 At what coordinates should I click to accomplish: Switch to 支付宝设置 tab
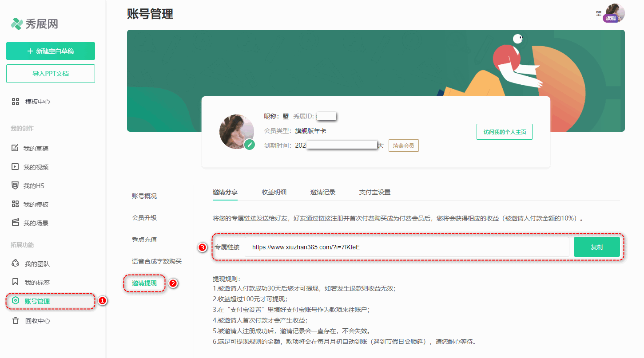pos(375,192)
